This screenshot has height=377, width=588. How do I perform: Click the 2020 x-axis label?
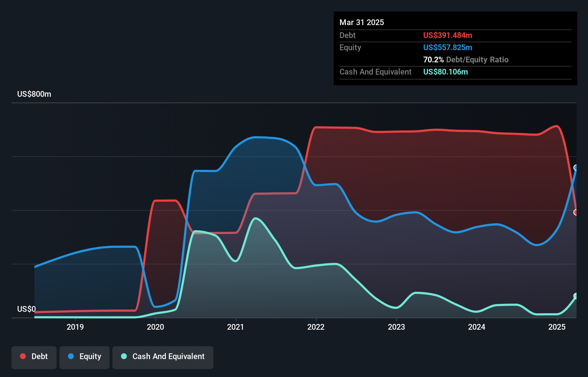tap(155, 327)
